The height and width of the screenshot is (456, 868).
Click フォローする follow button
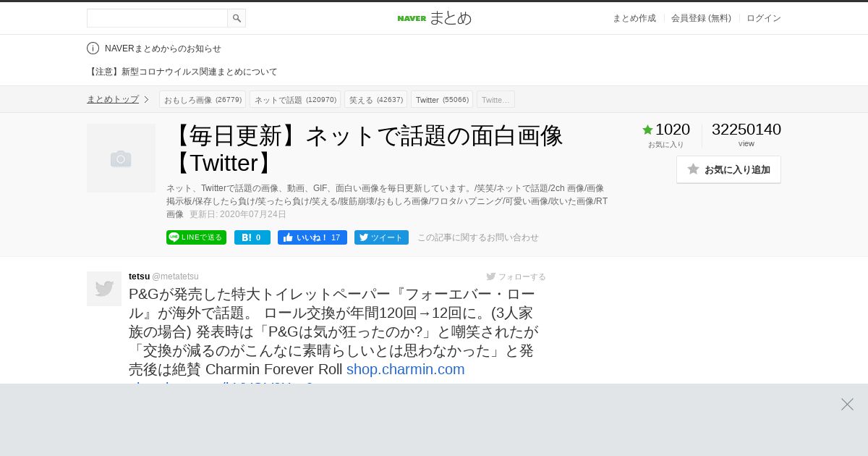516,276
